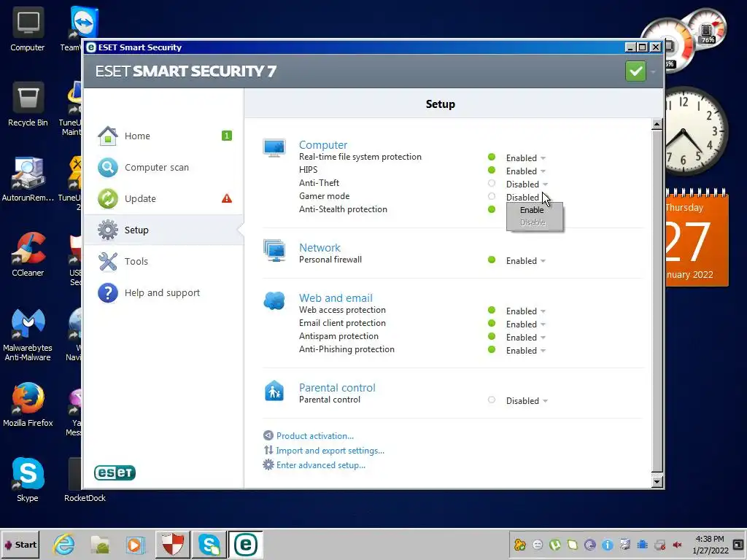The height and width of the screenshot is (560, 747).
Task: Click the green Home notification badge
Action: tap(227, 136)
